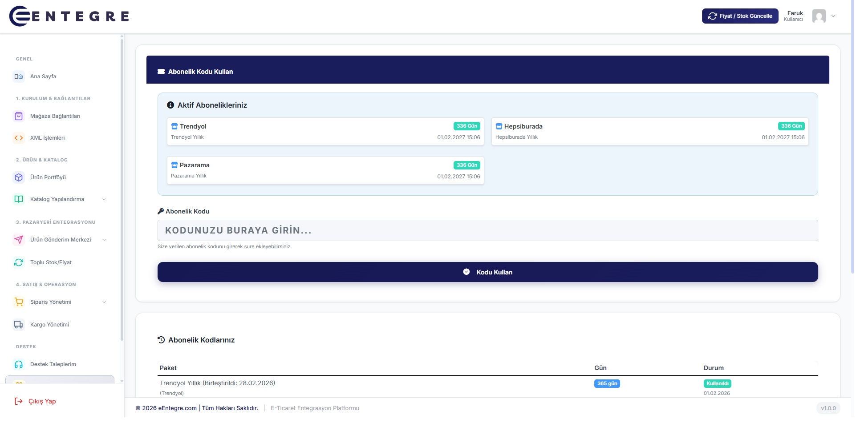Click the E-Ticaret Entegrasyon Platformu footer text
The height and width of the screenshot is (423, 868).
pyautogui.click(x=315, y=408)
